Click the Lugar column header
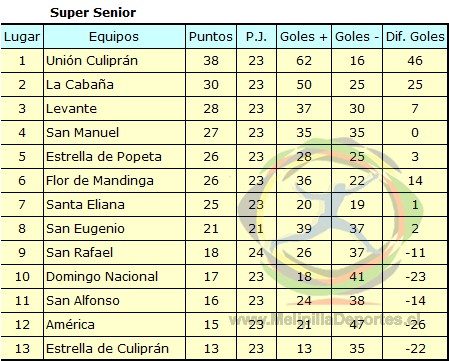 tap(22, 37)
